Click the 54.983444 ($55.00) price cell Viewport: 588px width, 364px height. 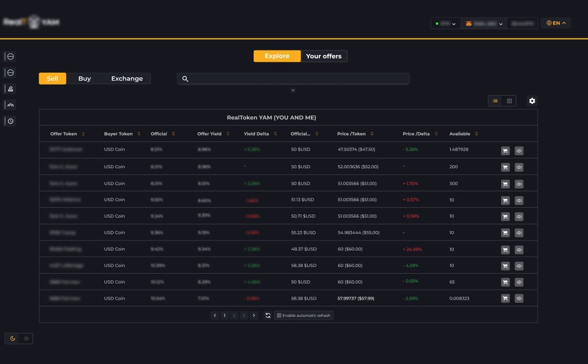coord(359,233)
